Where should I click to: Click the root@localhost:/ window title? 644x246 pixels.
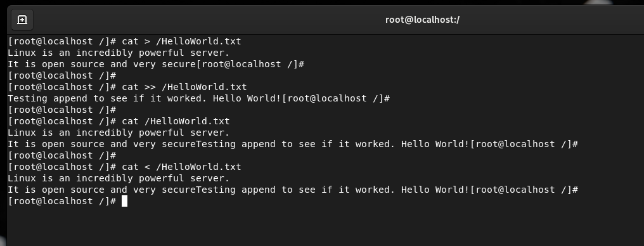pos(422,20)
